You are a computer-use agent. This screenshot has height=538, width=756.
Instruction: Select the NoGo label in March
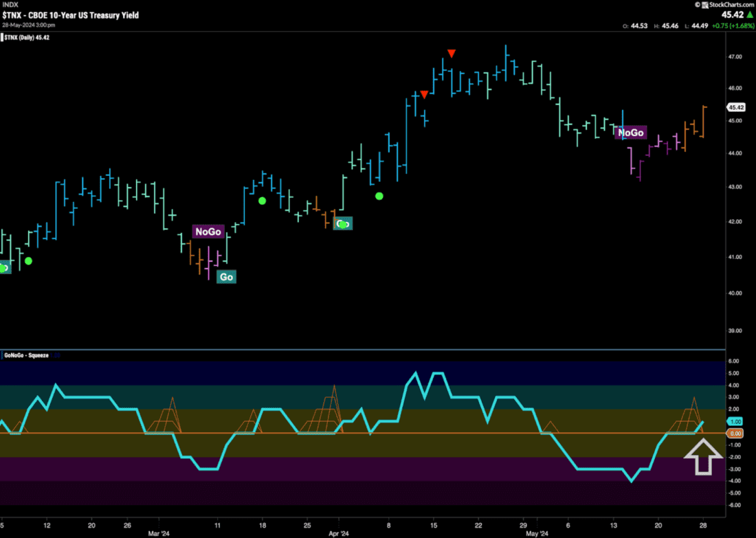(208, 232)
